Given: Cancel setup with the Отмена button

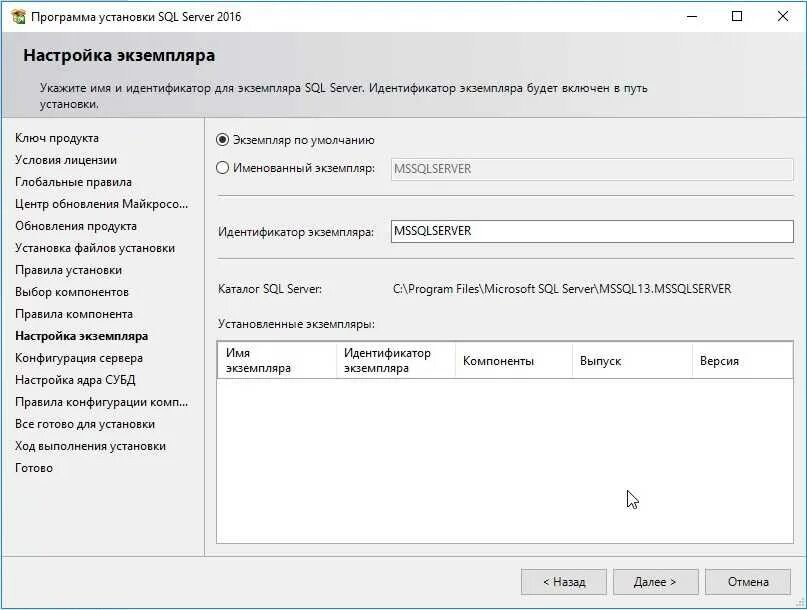Looking at the screenshot, I should pyautogui.click(x=748, y=582).
